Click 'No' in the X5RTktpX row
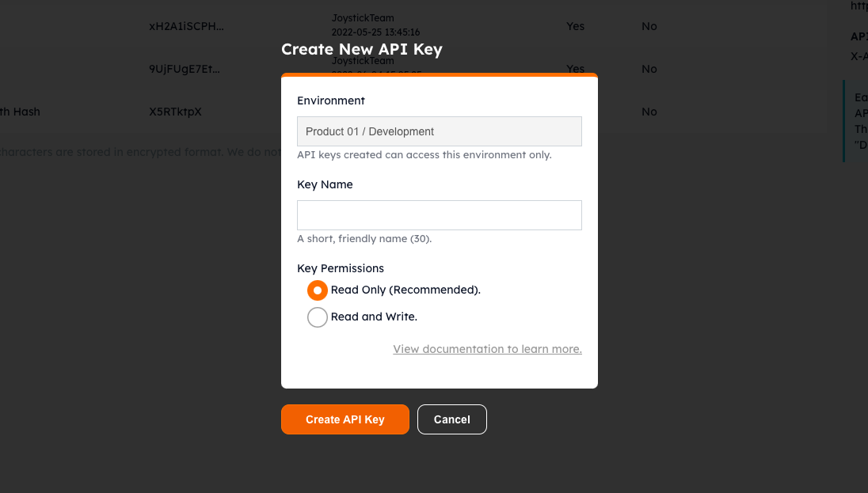 pyautogui.click(x=649, y=112)
